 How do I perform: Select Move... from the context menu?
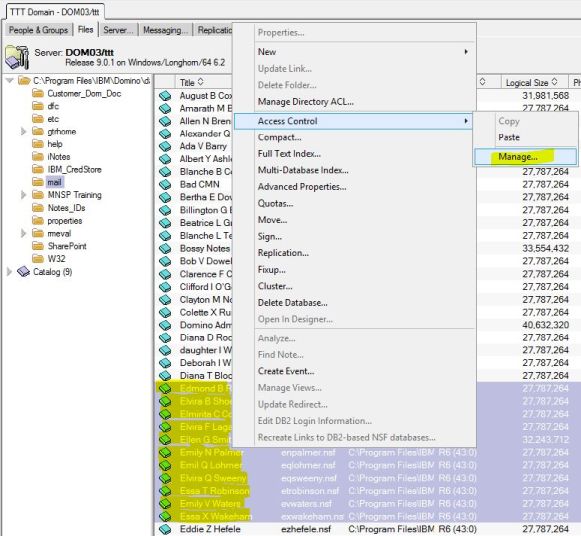[272, 220]
